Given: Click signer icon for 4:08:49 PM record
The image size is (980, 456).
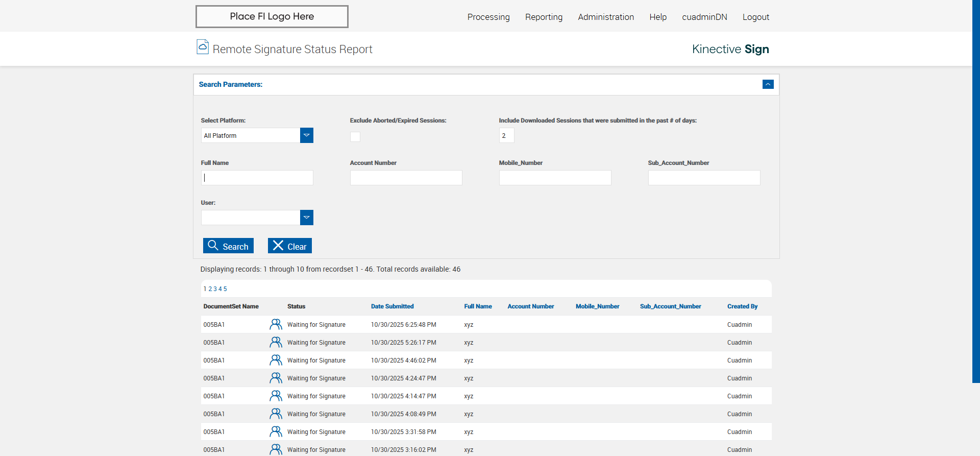Looking at the screenshot, I should [276, 414].
